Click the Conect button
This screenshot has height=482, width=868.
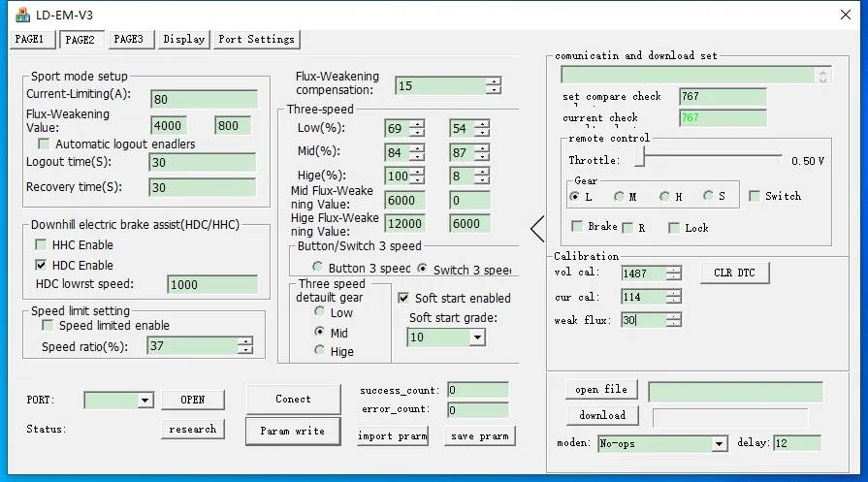294,399
